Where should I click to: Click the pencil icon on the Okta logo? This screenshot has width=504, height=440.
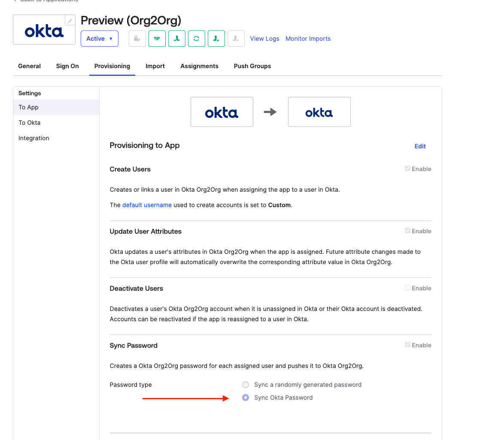[70, 21]
